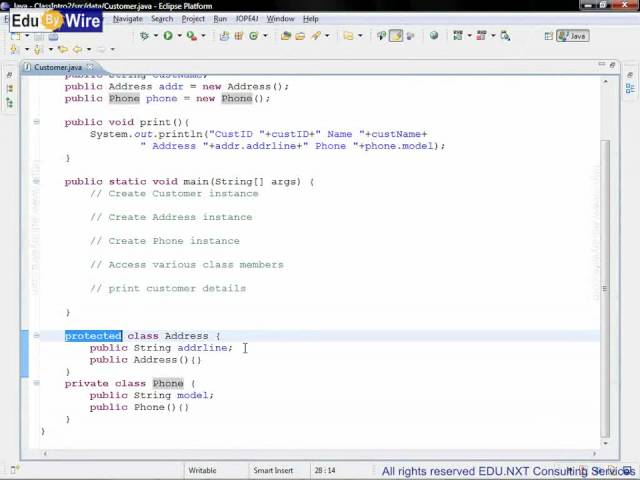The width and height of the screenshot is (640, 480).
Task: Click the vertical scrollbar thumb
Action: (x=605, y=288)
